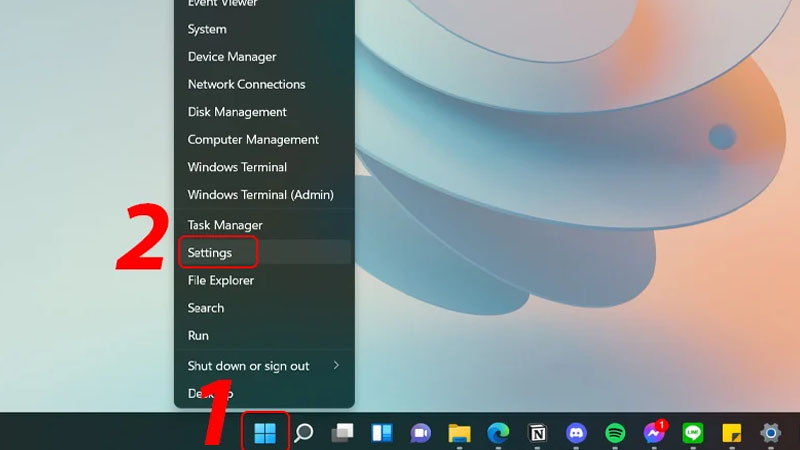Open Settings gear icon on taskbar
The height and width of the screenshot is (450, 800).
tap(770, 433)
